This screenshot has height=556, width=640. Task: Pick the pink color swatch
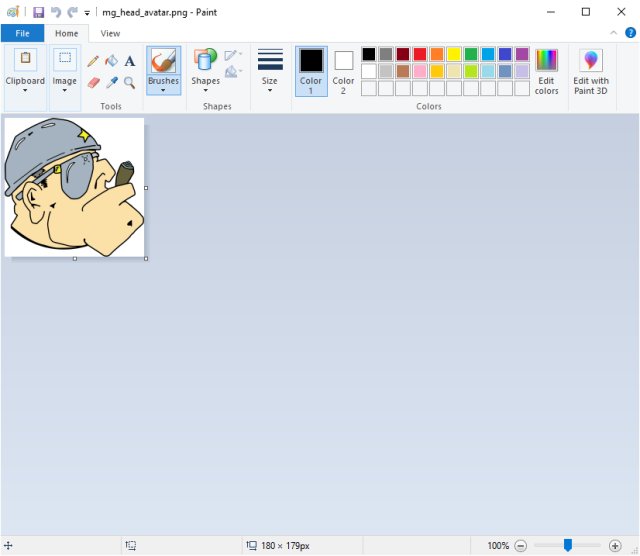(420, 71)
